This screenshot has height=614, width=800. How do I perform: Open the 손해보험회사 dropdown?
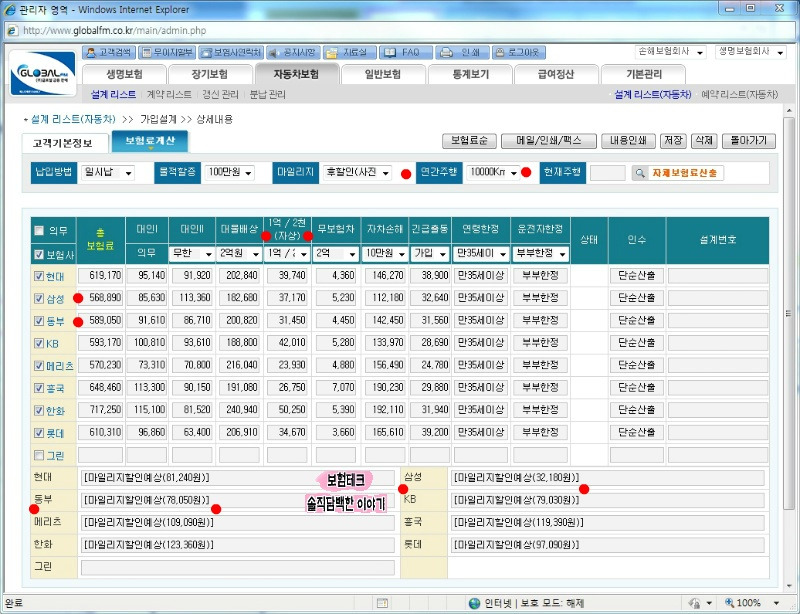(x=670, y=52)
